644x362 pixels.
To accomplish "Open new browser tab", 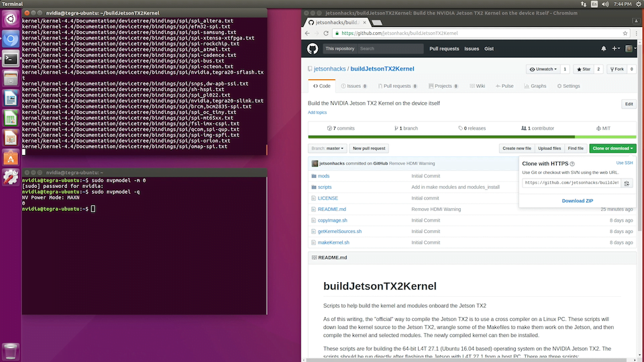I will [376, 23].
